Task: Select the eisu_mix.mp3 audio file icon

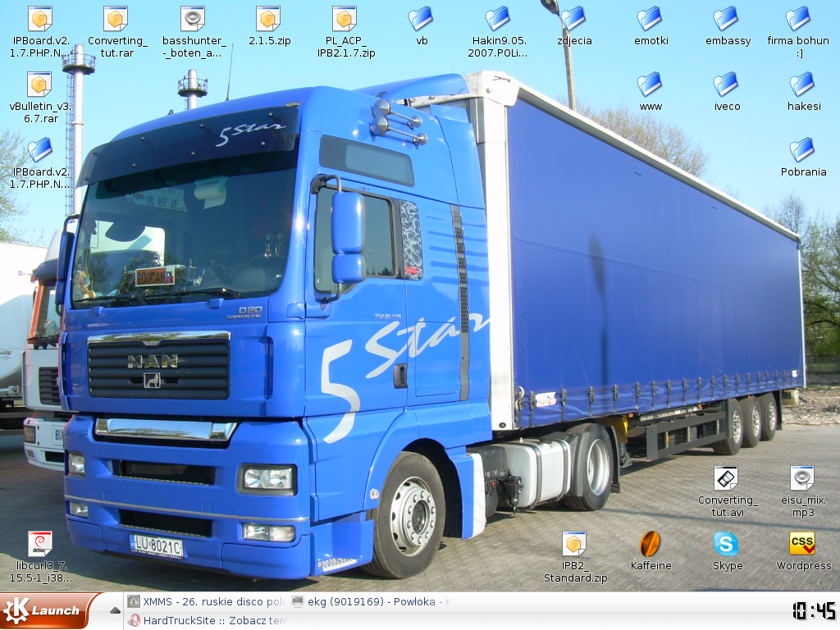Action: pos(802,478)
